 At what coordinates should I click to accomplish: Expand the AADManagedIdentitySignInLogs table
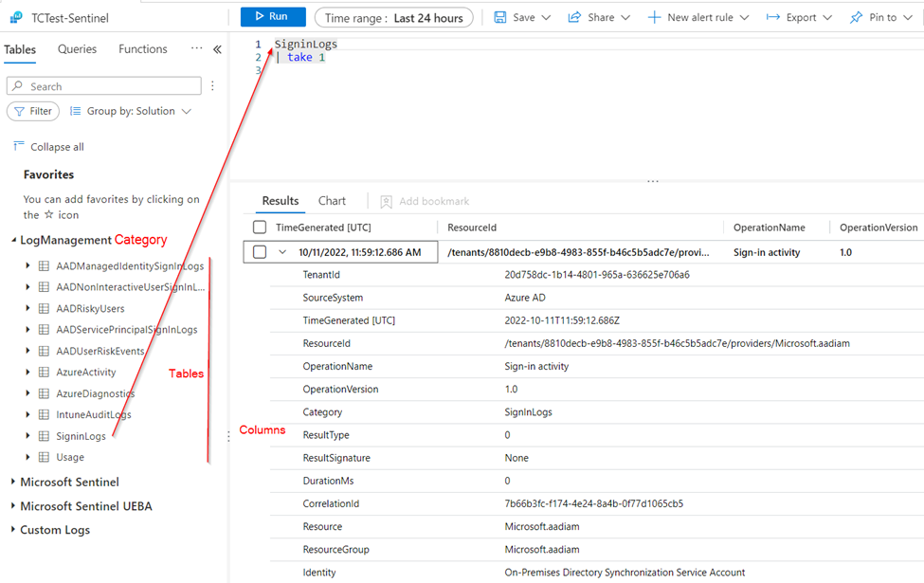point(27,265)
